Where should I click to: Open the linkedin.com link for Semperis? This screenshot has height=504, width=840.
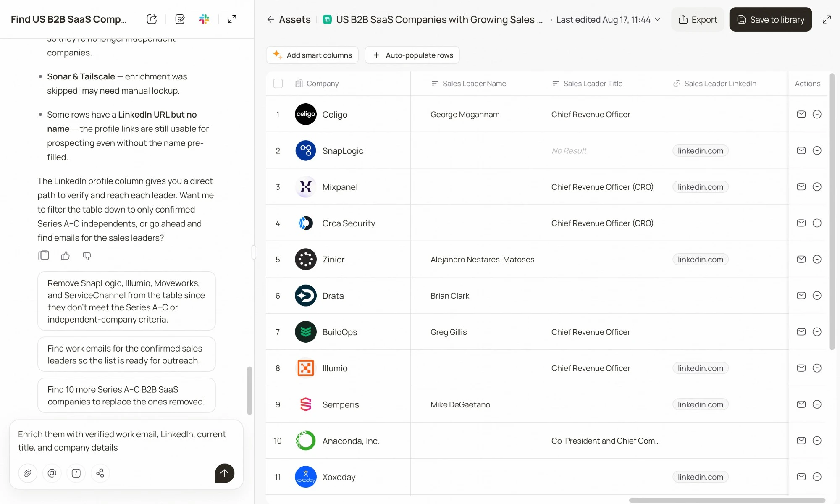pos(700,404)
